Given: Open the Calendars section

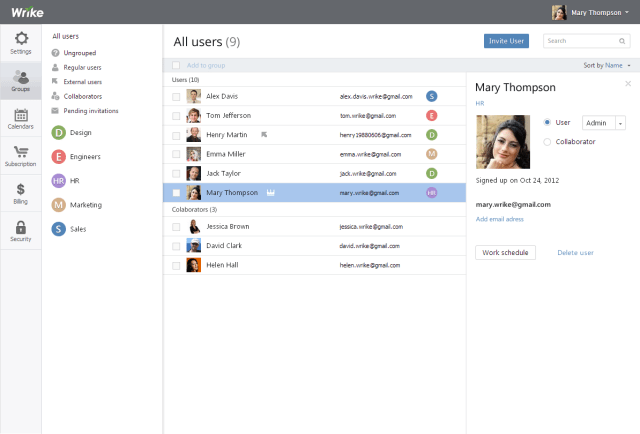Looking at the screenshot, I should (x=21, y=118).
